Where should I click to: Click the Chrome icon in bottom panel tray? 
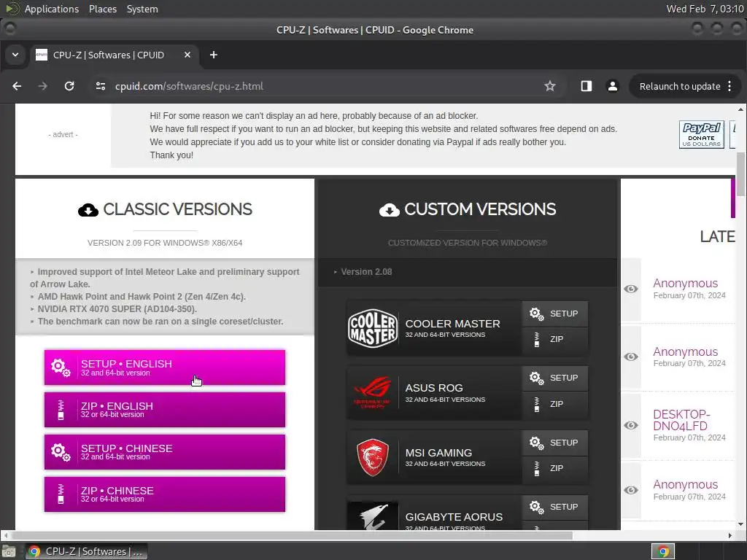point(663,551)
